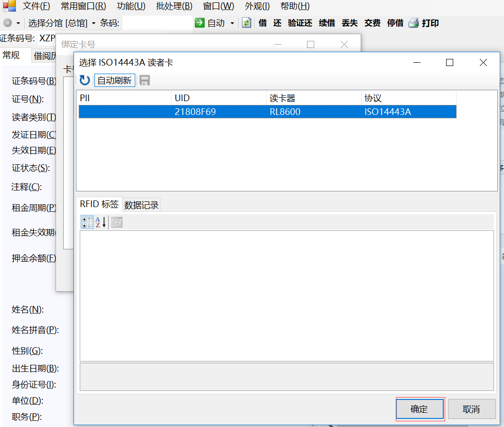This screenshot has height=427, width=504.
Task: Click the 借 borrow toolbar button
Action: tap(262, 23)
